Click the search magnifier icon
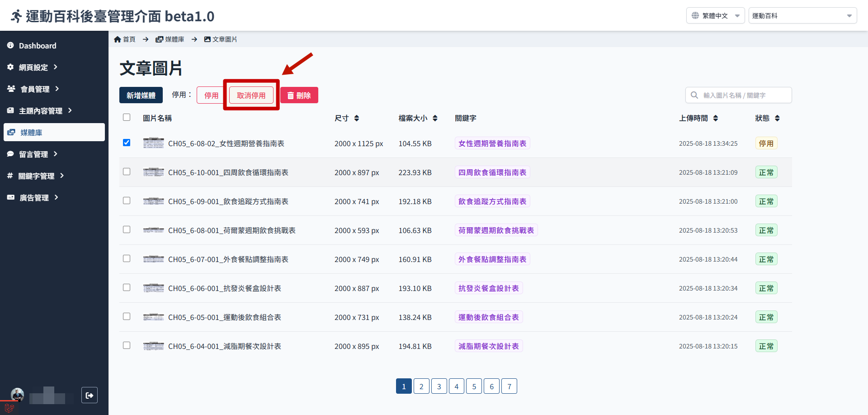Image resolution: width=868 pixels, height=415 pixels. tap(694, 95)
